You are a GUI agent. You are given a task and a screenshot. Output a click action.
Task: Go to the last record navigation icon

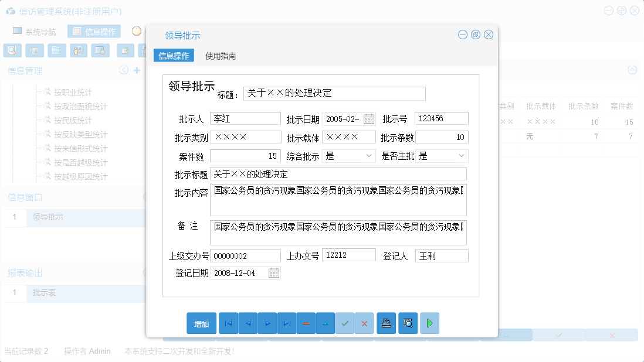[x=286, y=323]
